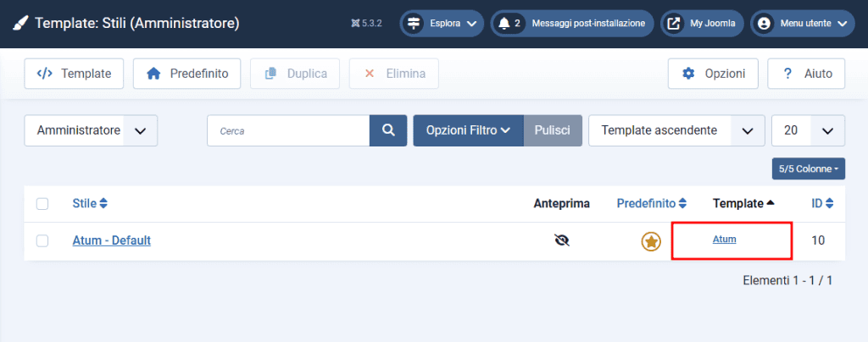Click the Opzioni gear button
868x342 pixels.
[713, 74]
